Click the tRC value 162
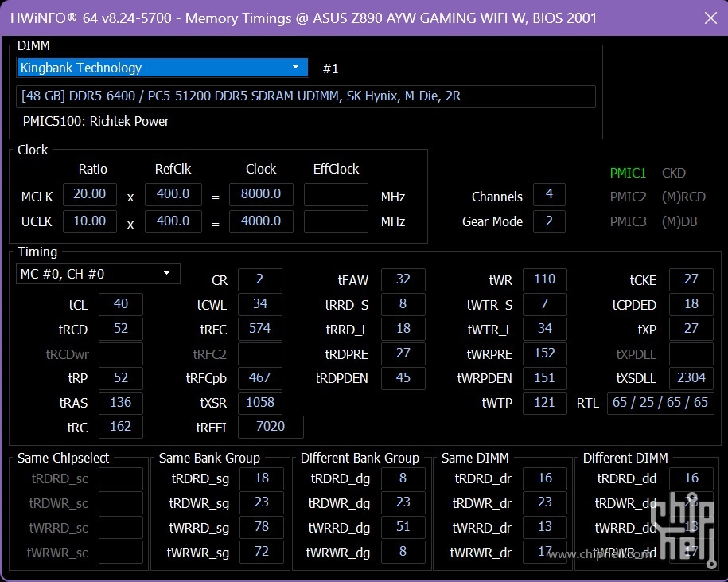 121,427
